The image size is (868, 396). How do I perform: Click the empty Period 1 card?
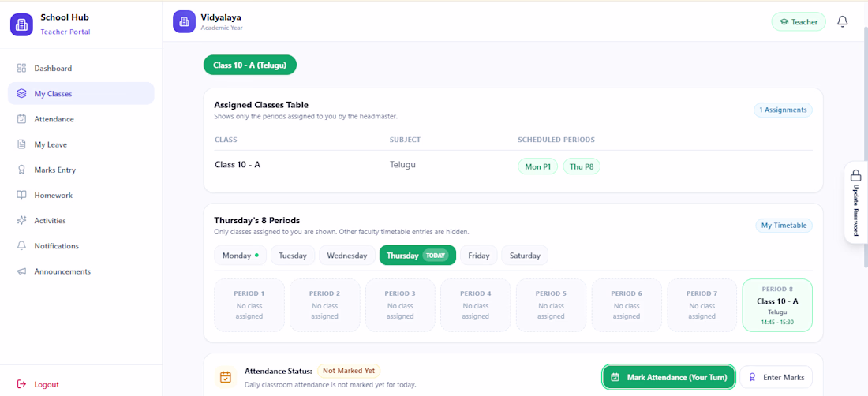tap(249, 305)
